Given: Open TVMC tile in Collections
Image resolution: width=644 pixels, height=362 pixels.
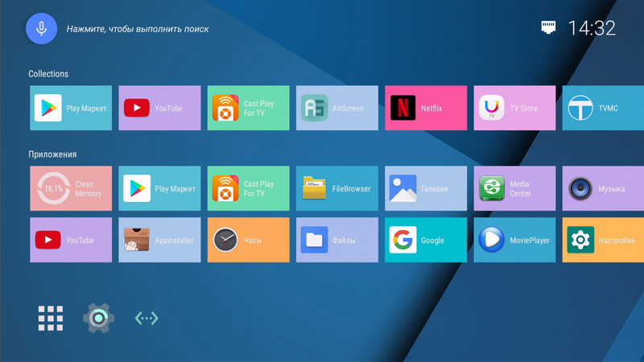Looking at the screenshot, I should coord(602,108).
